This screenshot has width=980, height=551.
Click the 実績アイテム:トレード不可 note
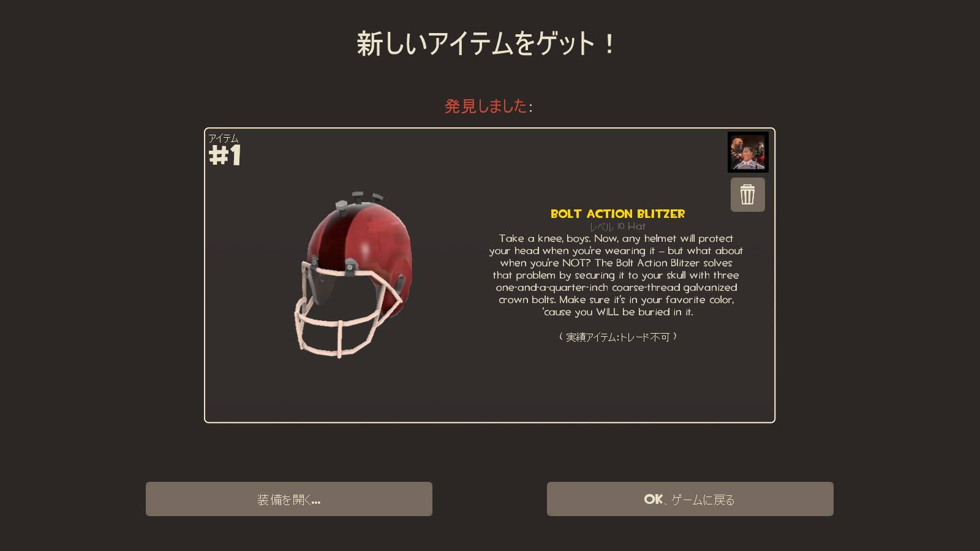pos(617,337)
